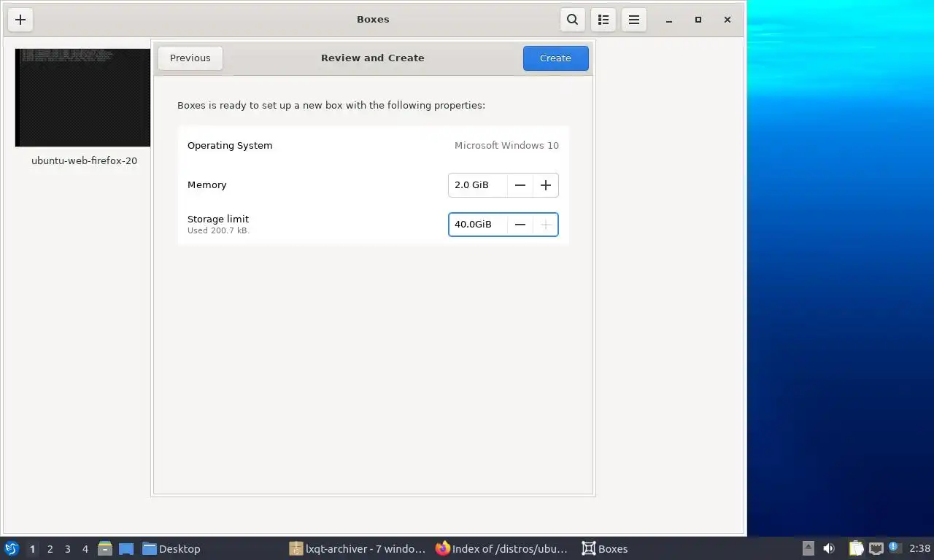The height and width of the screenshot is (560, 934).
Task: Open the file manager launcher in the panel
Action: [105, 548]
